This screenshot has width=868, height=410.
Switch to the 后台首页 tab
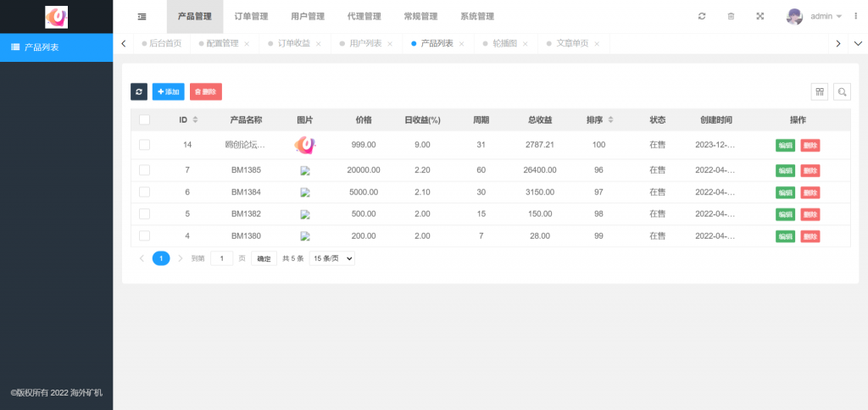click(x=162, y=44)
